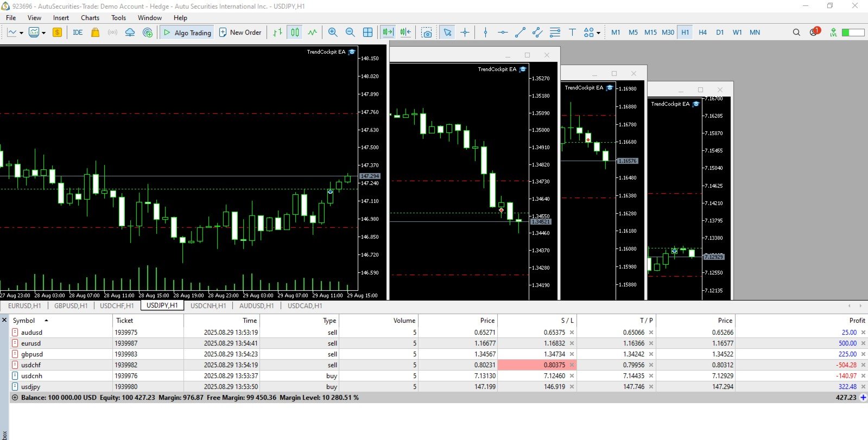Screen dimensions: 868x440
Task: Close the usdchf position with row X
Action: [x=863, y=365]
